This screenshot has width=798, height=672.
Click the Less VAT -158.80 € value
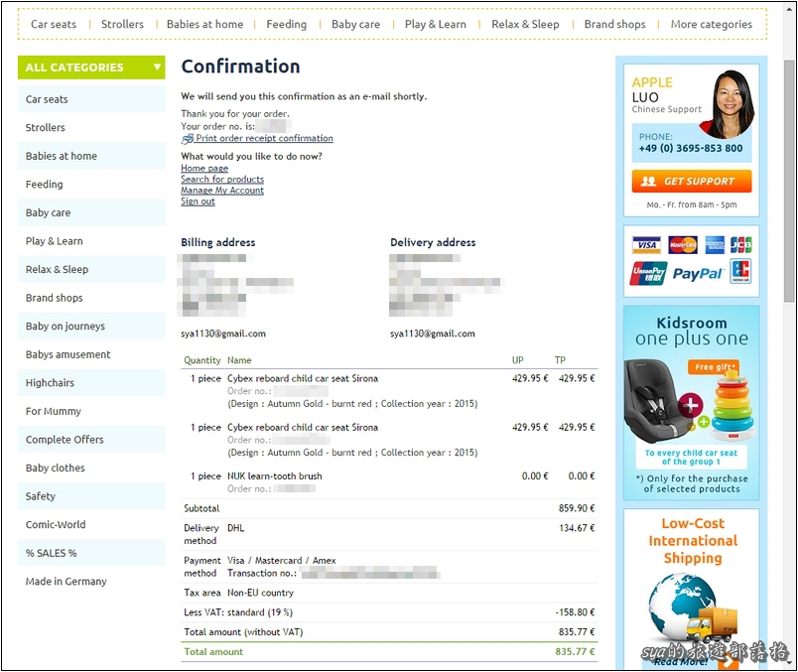tap(575, 612)
